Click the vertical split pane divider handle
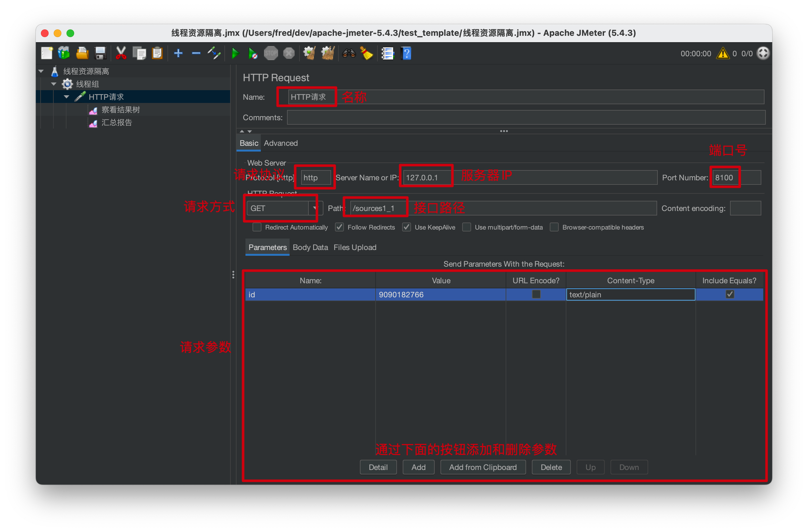 [233, 275]
